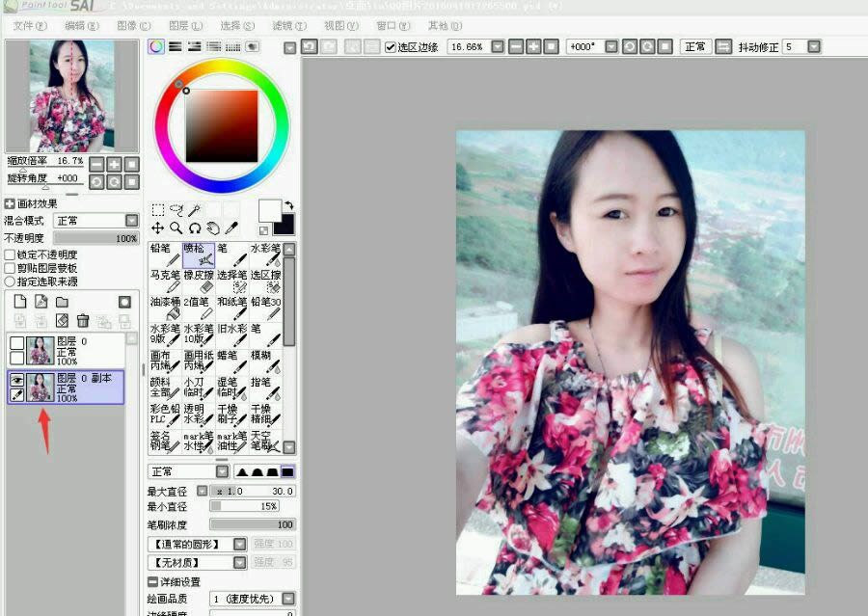Select the 橡皮擦 eraser brush
Image resolution: width=868 pixels, height=616 pixels.
point(198,281)
